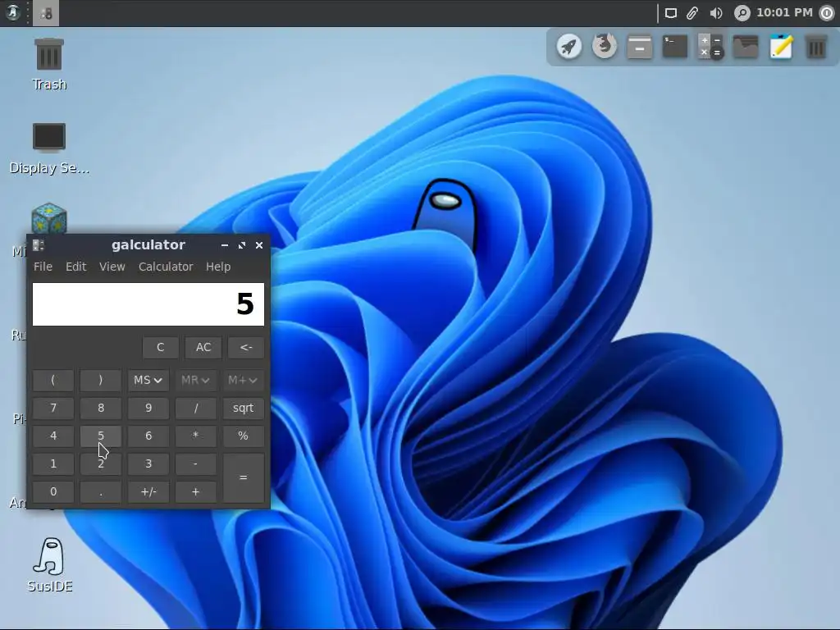
Task: Tap digit 4 on the keypad
Action: click(53, 436)
